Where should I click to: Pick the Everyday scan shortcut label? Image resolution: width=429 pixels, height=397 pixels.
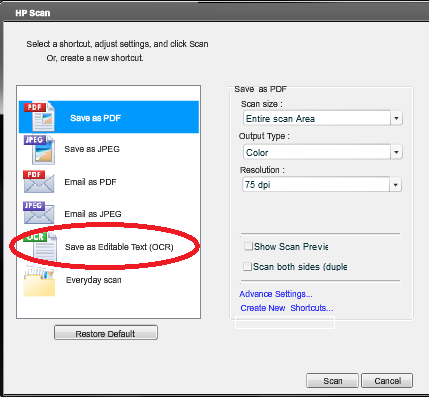click(94, 280)
